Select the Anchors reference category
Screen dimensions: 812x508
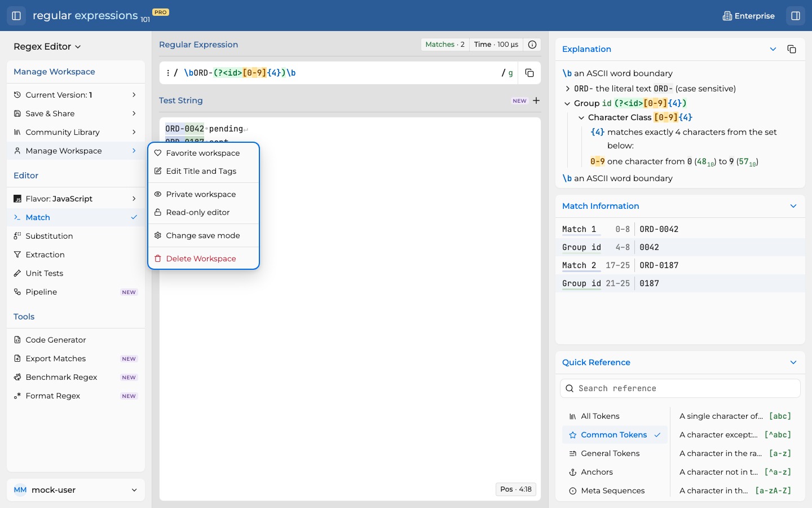[615, 472]
